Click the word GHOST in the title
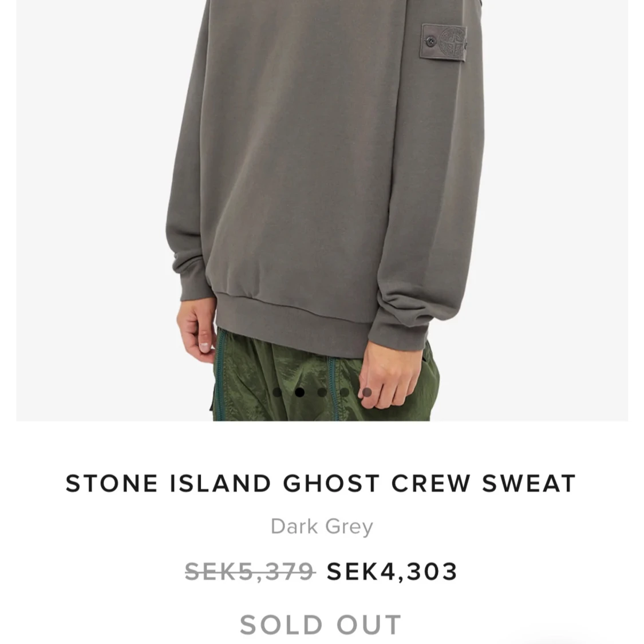 point(331,483)
